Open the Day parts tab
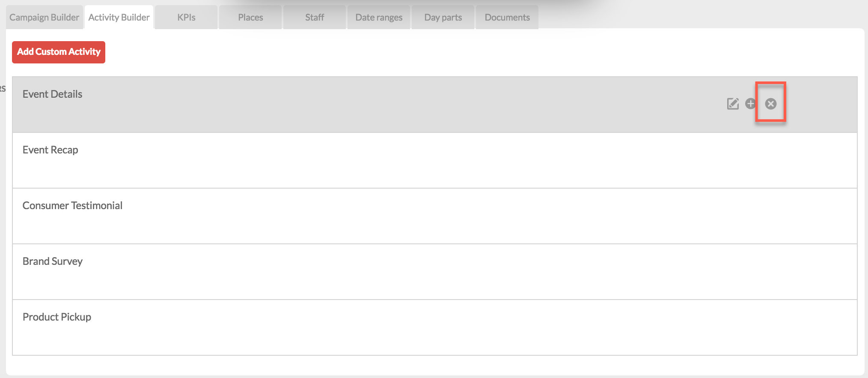The width and height of the screenshot is (868, 378). pos(443,18)
